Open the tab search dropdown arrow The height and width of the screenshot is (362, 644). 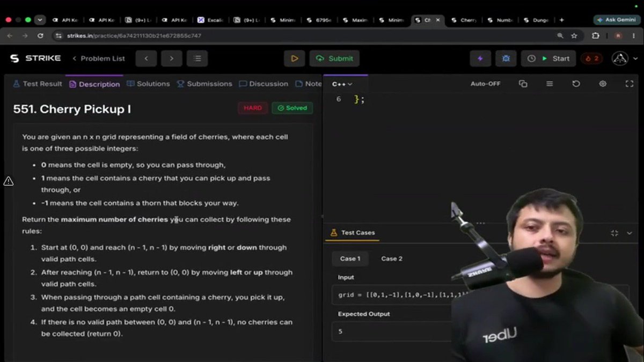40,20
